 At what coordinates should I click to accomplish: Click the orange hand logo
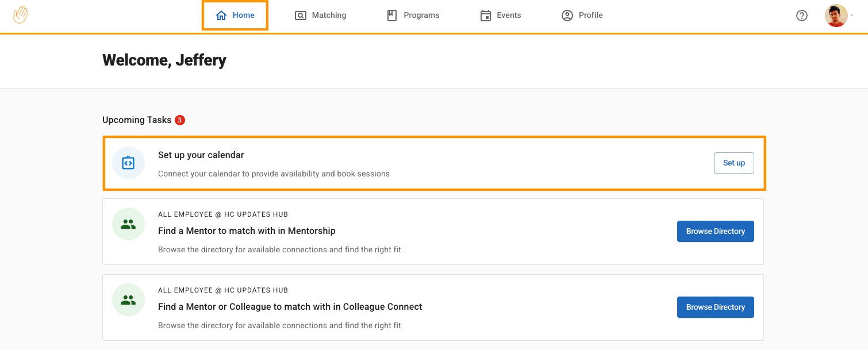point(21,15)
